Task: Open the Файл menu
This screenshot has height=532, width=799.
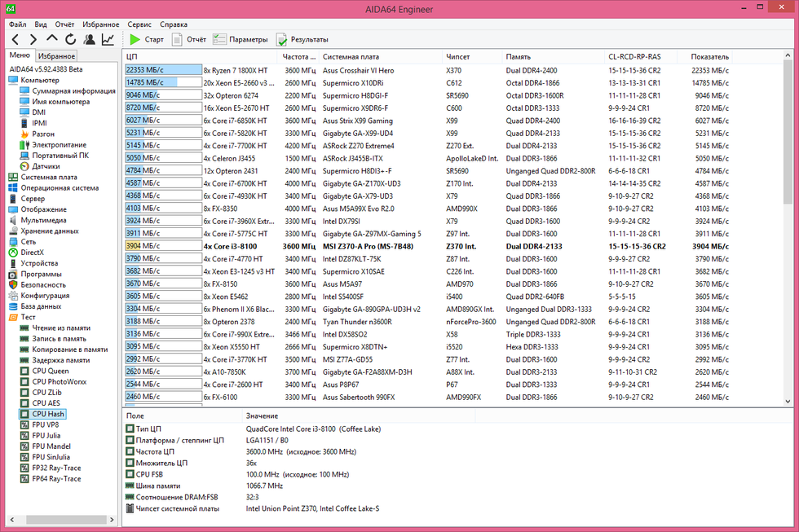Action: pyautogui.click(x=17, y=24)
